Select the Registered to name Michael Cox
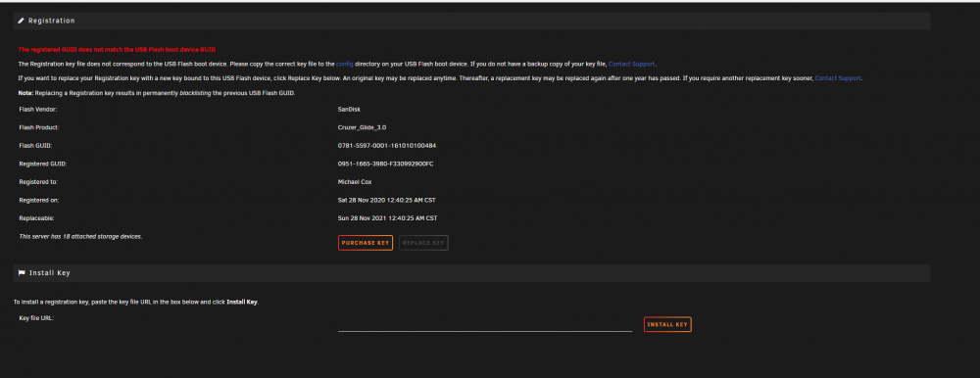Screen dimensions: 980x378 tap(355, 182)
